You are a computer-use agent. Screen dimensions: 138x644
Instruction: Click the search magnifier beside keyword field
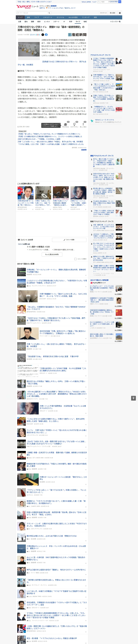49,13
